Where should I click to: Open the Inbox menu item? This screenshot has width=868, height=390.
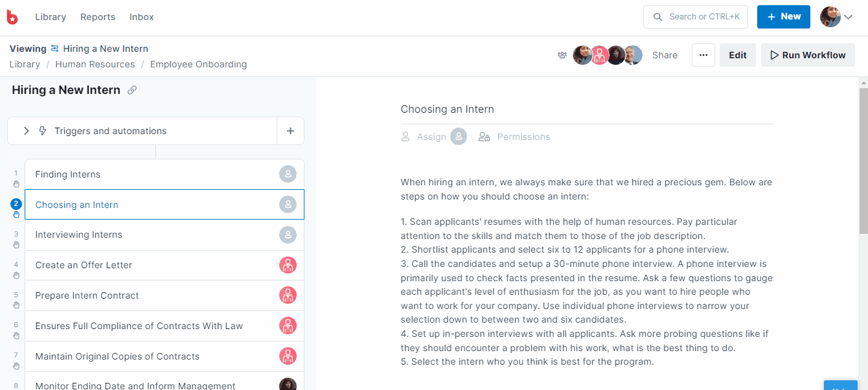142,17
